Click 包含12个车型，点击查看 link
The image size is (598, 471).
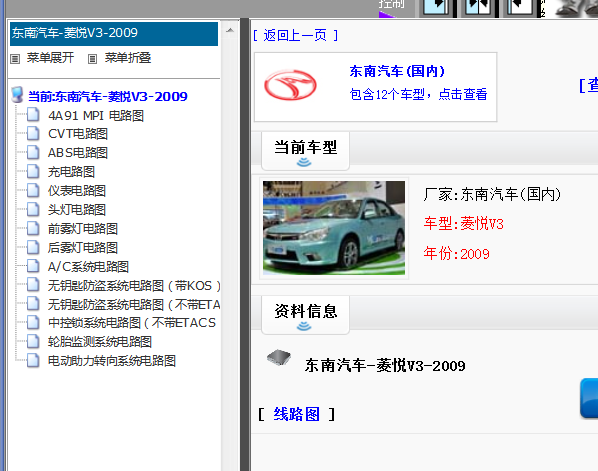pyautogui.click(x=418, y=94)
